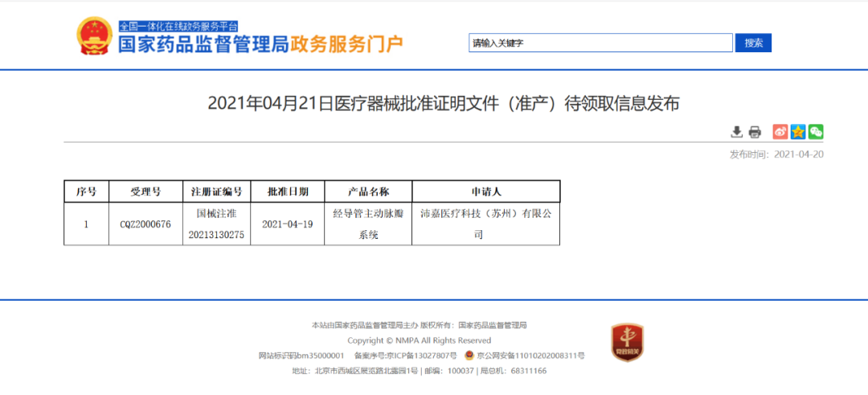Select the 沛嘉医疗科技（苏州）有限公司 cell
The image size is (868, 395).
point(486,224)
